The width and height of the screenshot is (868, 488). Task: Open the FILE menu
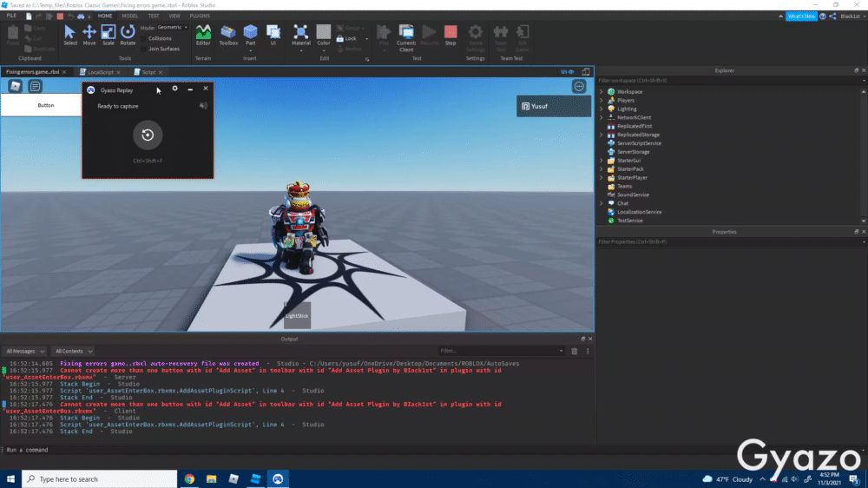11,16
